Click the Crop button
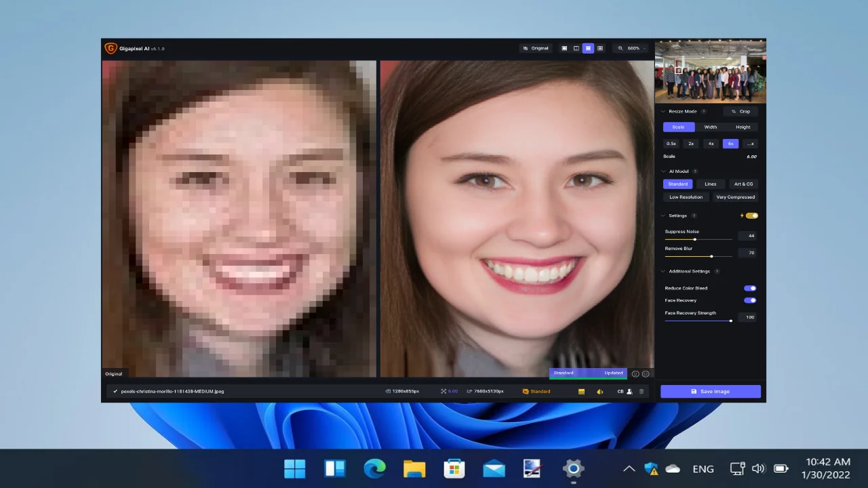The image size is (868, 488). (x=741, y=111)
